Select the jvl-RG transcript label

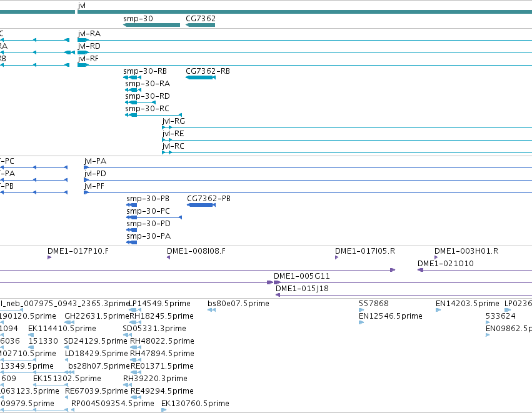pyautogui.click(x=173, y=121)
